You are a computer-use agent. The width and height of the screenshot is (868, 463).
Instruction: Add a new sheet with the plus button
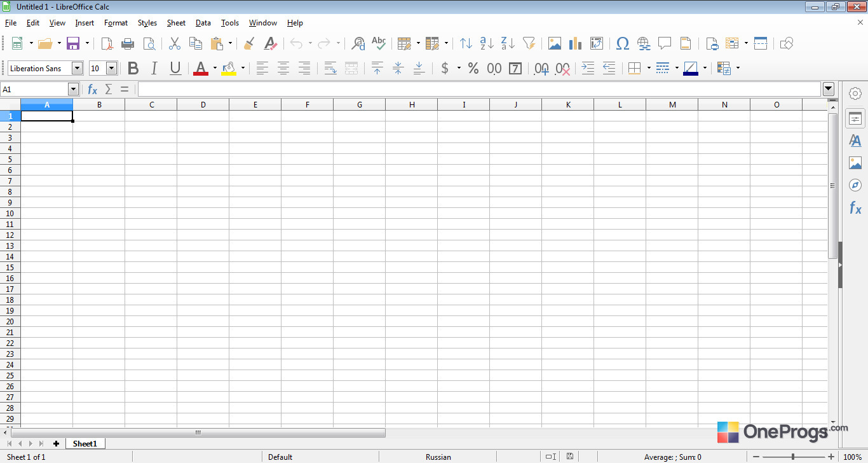[56, 443]
